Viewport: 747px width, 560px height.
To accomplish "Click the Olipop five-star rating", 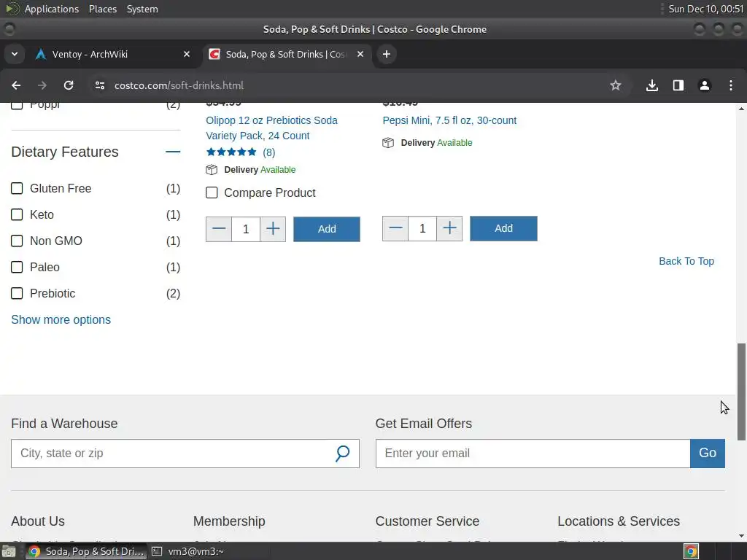I will click(231, 152).
